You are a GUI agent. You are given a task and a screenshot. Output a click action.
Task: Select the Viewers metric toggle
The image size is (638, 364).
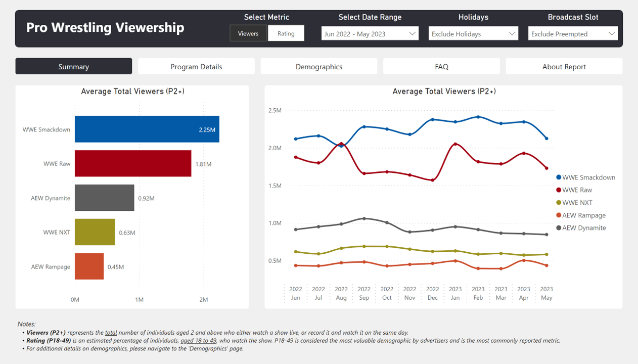[x=248, y=34]
